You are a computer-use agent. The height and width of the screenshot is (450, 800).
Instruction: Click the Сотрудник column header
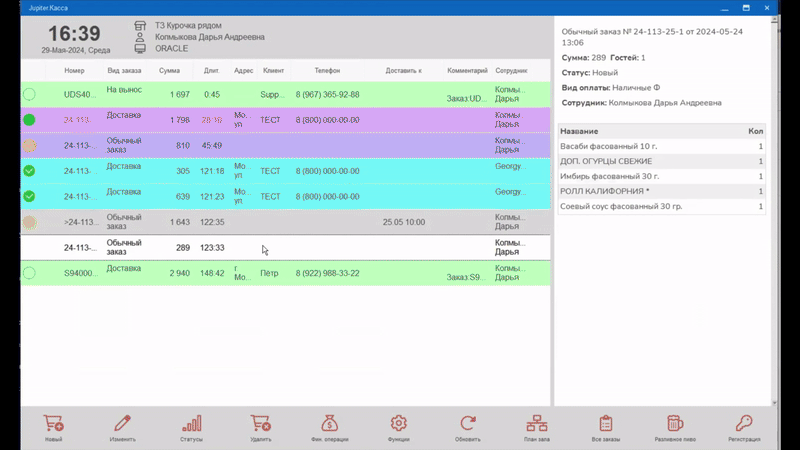pyautogui.click(x=511, y=70)
